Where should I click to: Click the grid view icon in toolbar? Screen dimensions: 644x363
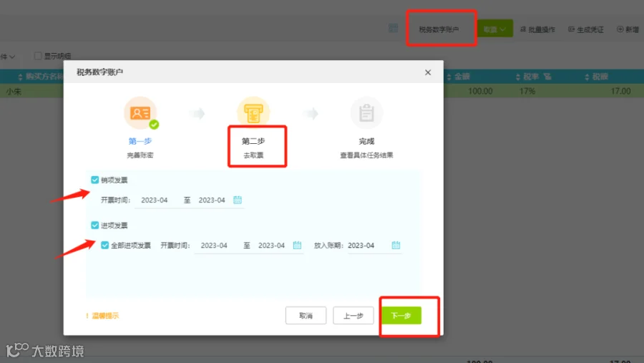click(393, 28)
